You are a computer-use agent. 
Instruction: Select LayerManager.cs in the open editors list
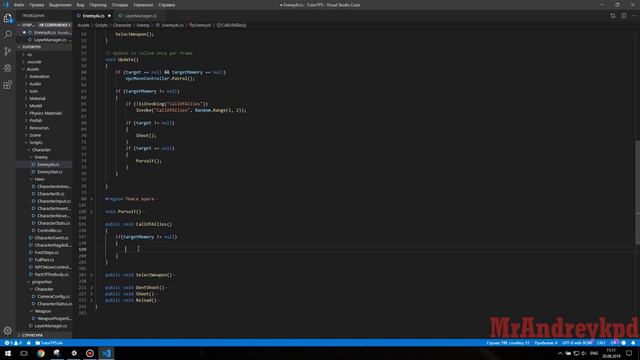coord(50,40)
